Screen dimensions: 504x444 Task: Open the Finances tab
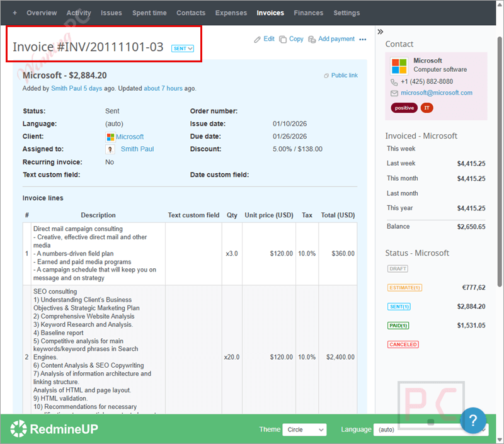point(309,13)
